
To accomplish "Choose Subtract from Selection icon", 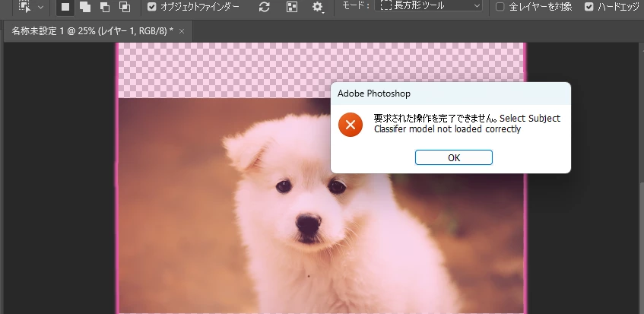I will click(x=105, y=7).
